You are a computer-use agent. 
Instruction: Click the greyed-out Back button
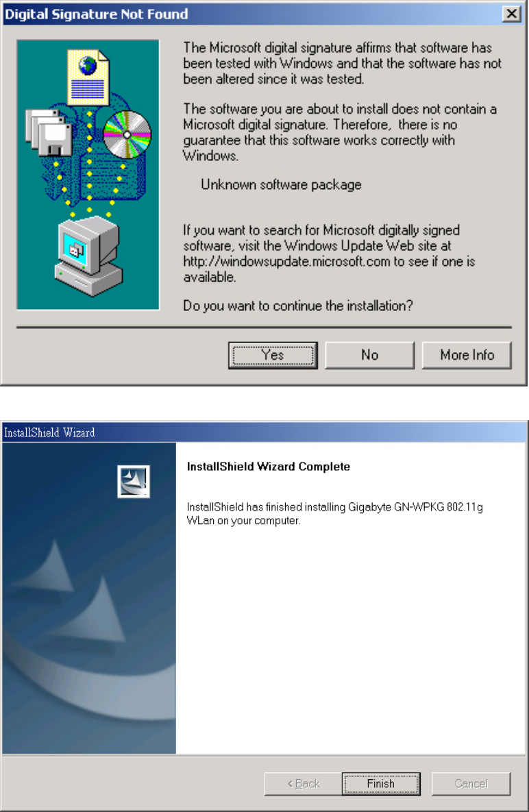pyautogui.click(x=304, y=783)
